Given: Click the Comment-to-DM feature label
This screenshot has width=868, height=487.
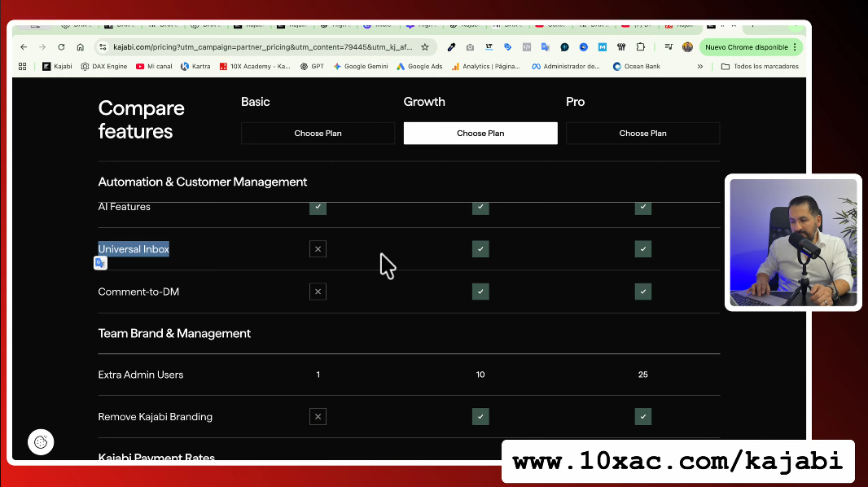Looking at the screenshot, I should [x=138, y=292].
